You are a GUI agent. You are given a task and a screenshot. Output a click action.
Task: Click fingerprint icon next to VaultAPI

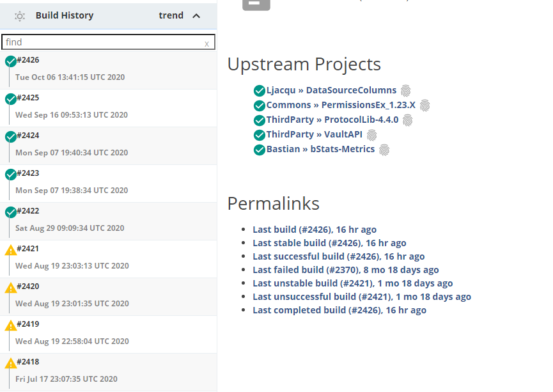click(371, 135)
